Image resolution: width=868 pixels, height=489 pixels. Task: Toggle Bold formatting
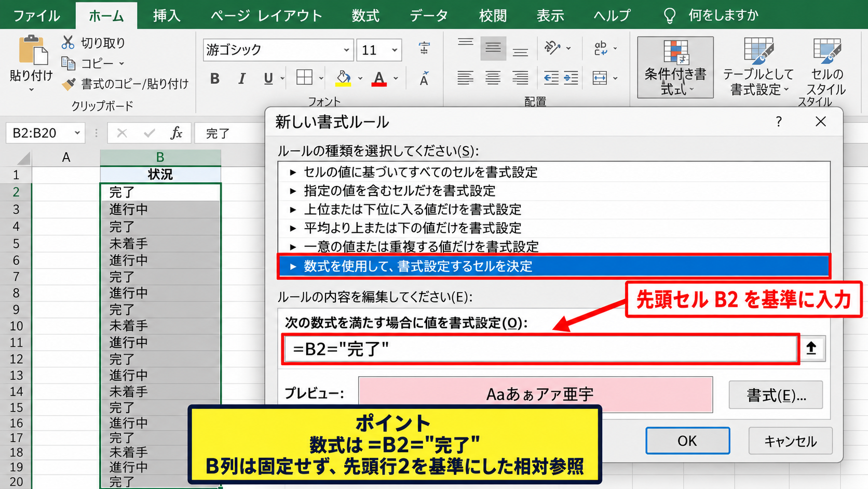pos(214,78)
